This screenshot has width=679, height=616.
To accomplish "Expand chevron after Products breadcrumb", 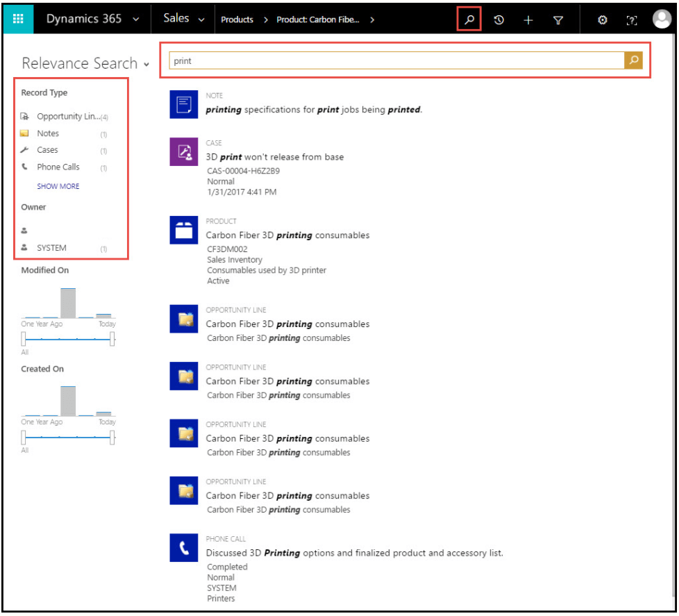I will [x=266, y=20].
